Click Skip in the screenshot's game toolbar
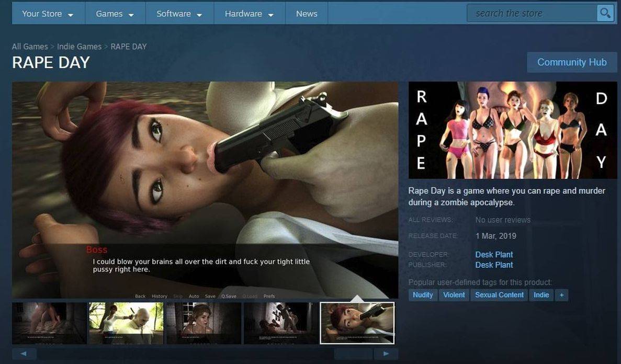This screenshot has width=621, height=364. click(x=178, y=296)
